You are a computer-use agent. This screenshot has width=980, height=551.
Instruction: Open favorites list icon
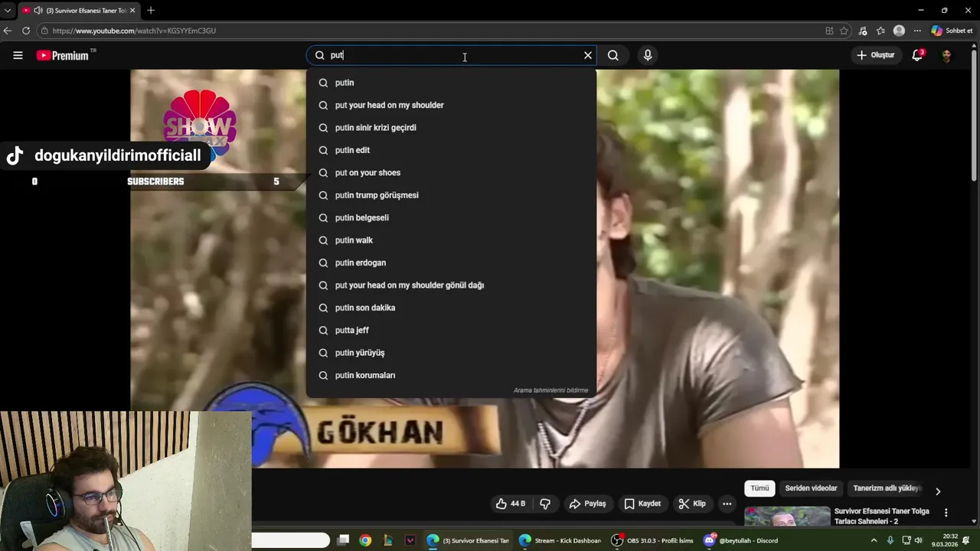click(x=880, y=31)
